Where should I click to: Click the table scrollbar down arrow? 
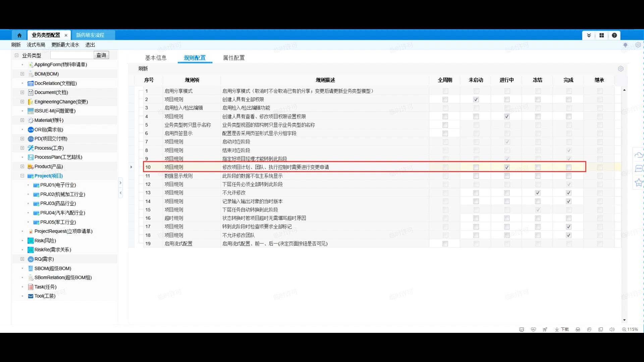tap(624, 320)
